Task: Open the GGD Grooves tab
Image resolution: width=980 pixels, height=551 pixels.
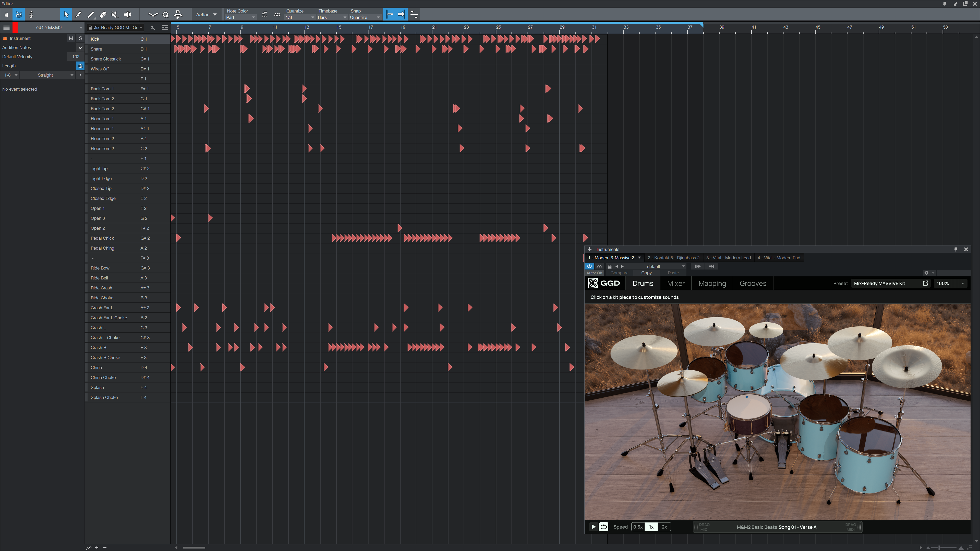Action: (753, 283)
